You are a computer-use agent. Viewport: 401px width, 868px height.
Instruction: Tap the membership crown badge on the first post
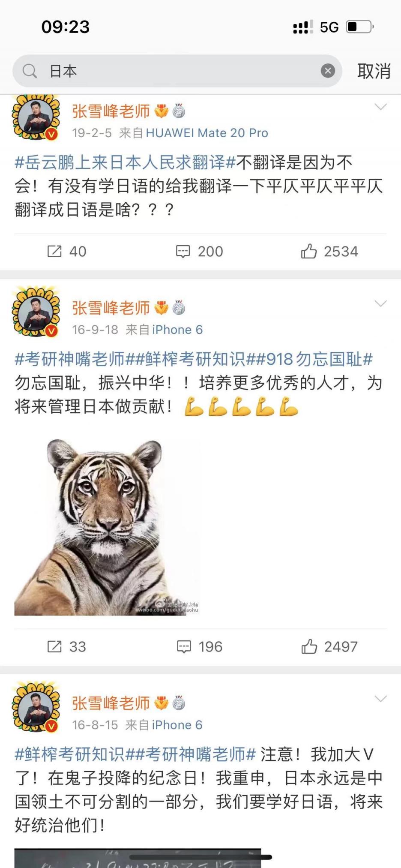coord(161,111)
